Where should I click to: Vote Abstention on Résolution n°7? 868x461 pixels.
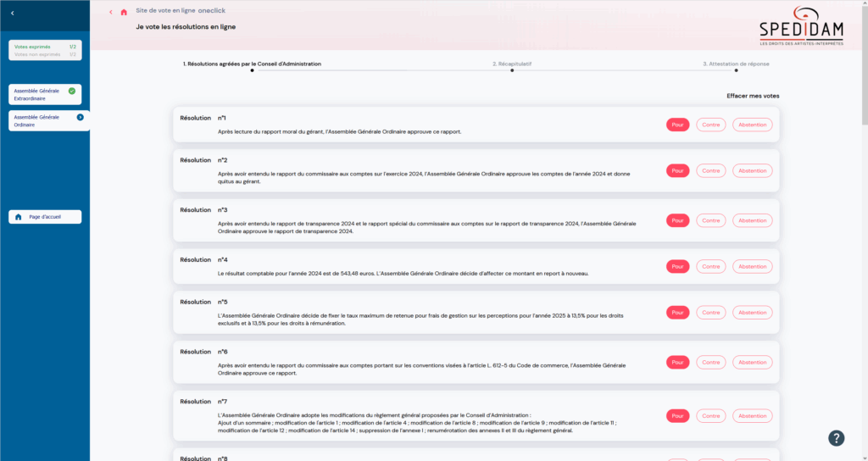pos(753,415)
